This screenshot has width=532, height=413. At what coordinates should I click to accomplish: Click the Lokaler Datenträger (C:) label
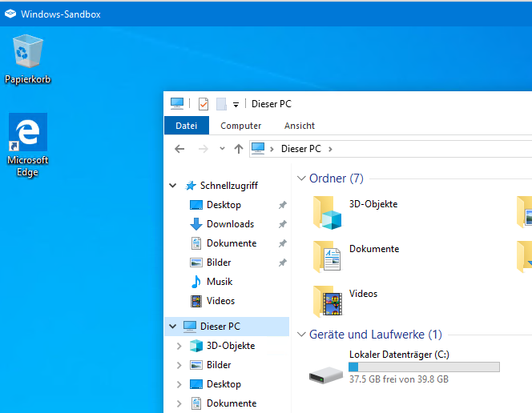pyautogui.click(x=399, y=355)
